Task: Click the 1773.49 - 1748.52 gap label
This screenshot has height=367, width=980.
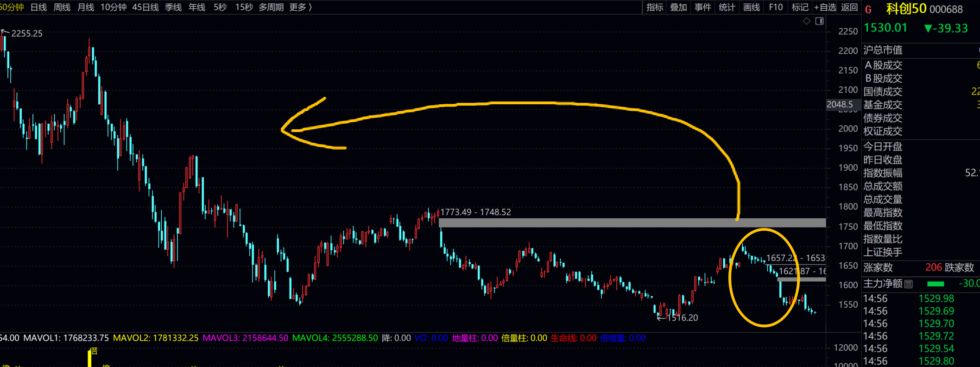Action: pyautogui.click(x=475, y=212)
